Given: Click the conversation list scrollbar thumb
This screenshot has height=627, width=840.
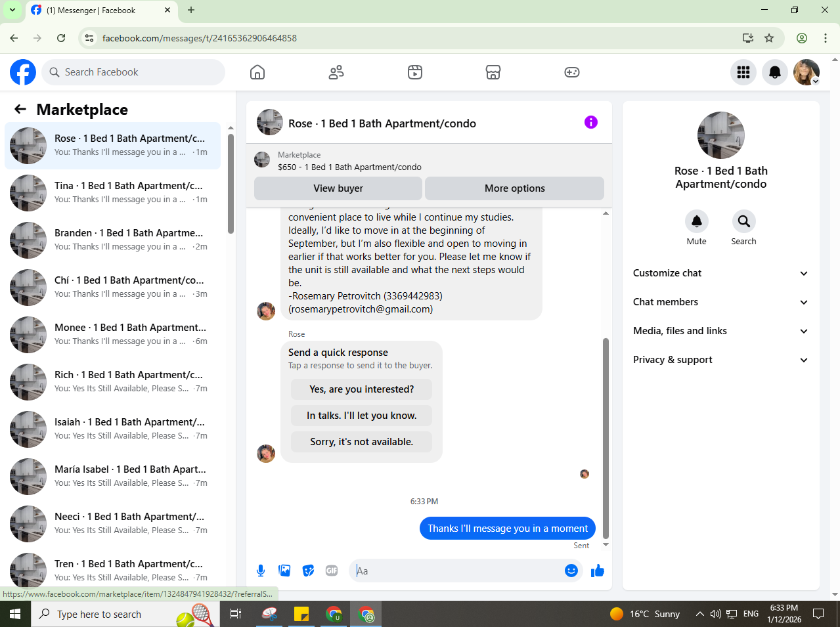Looking at the screenshot, I should 231,183.
